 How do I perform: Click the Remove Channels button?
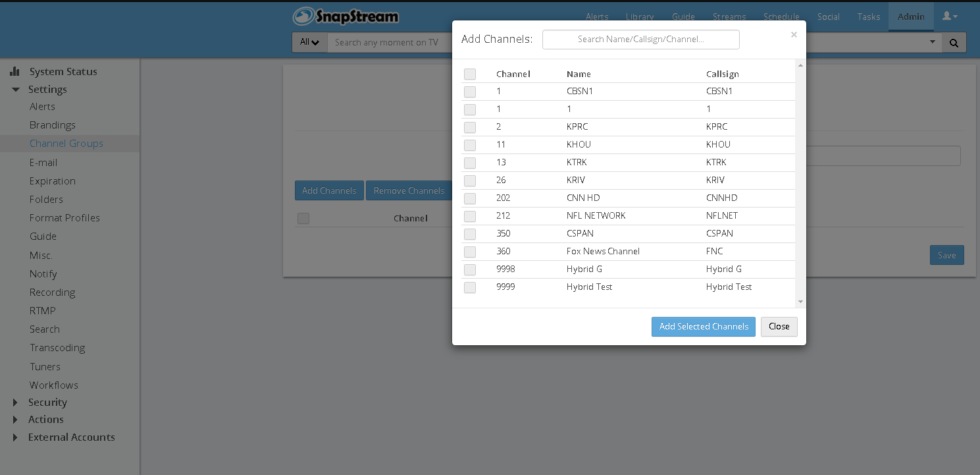click(x=409, y=191)
